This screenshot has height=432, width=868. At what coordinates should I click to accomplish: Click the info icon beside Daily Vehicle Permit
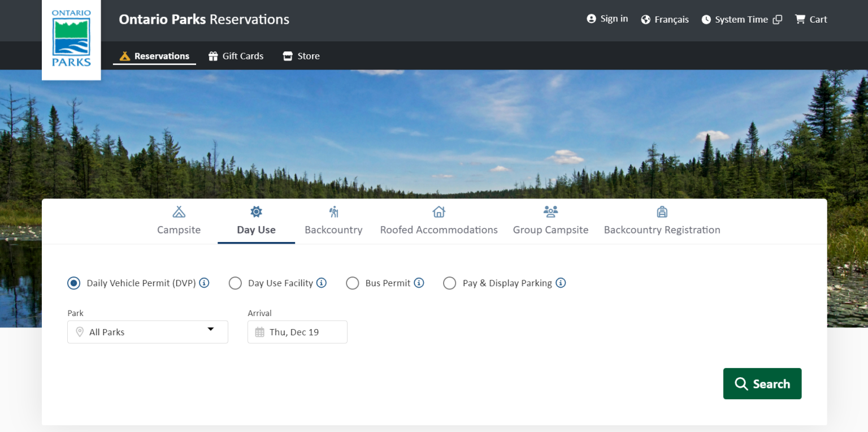point(205,283)
